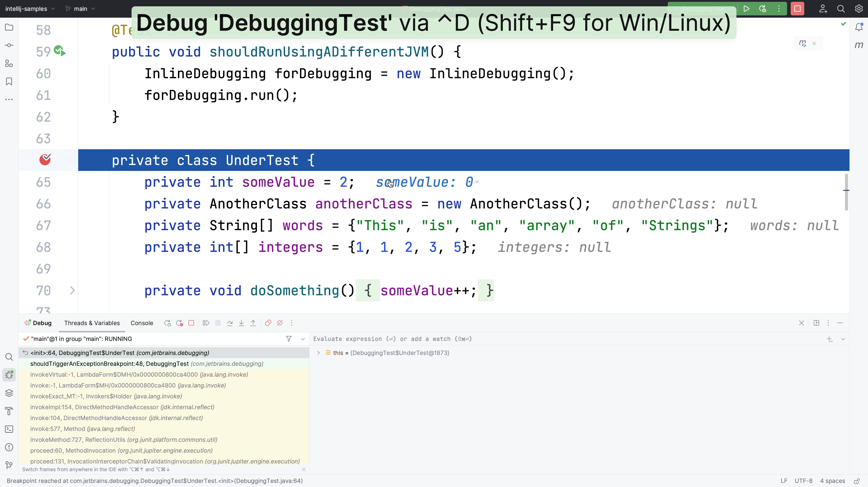Select the Step Into debug icon
Image resolution: width=868 pixels, height=487 pixels.
(241, 323)
